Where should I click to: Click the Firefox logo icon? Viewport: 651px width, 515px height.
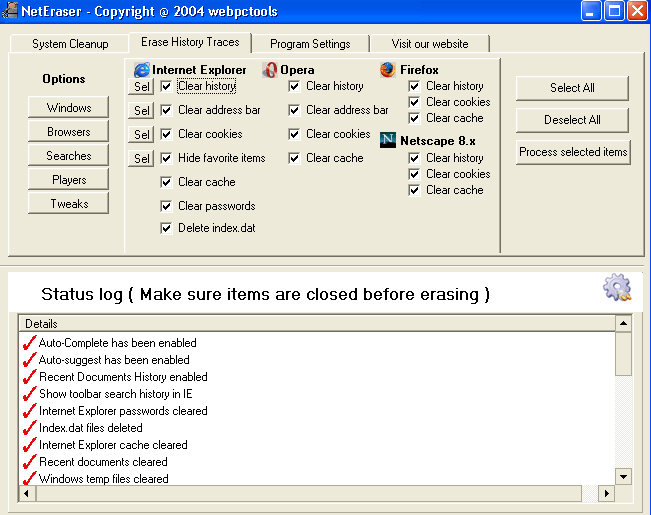(387, 70)
